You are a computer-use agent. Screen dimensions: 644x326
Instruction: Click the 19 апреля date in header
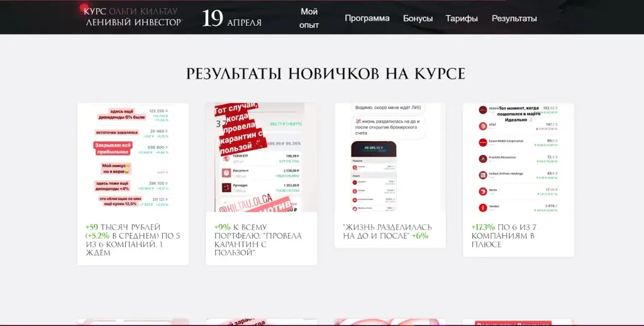coord(231,18)
